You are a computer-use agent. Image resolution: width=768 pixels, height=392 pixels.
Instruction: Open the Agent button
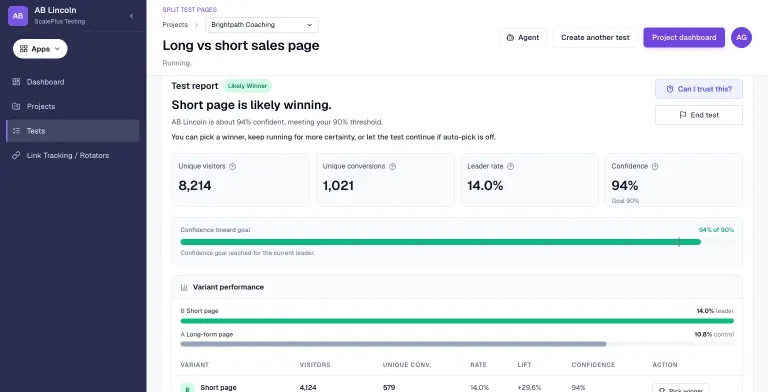pos(523,38)
